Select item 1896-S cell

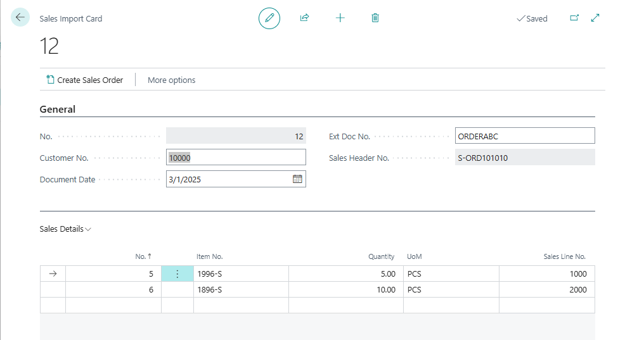[240, 290]
